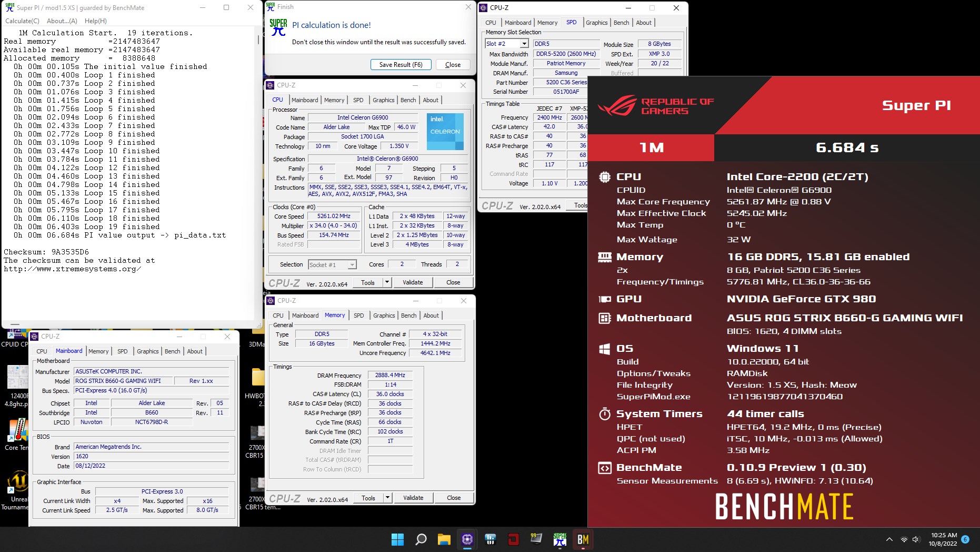
Task: Activate BenchMate BM taskbar icon
Action: pos(583,539)
